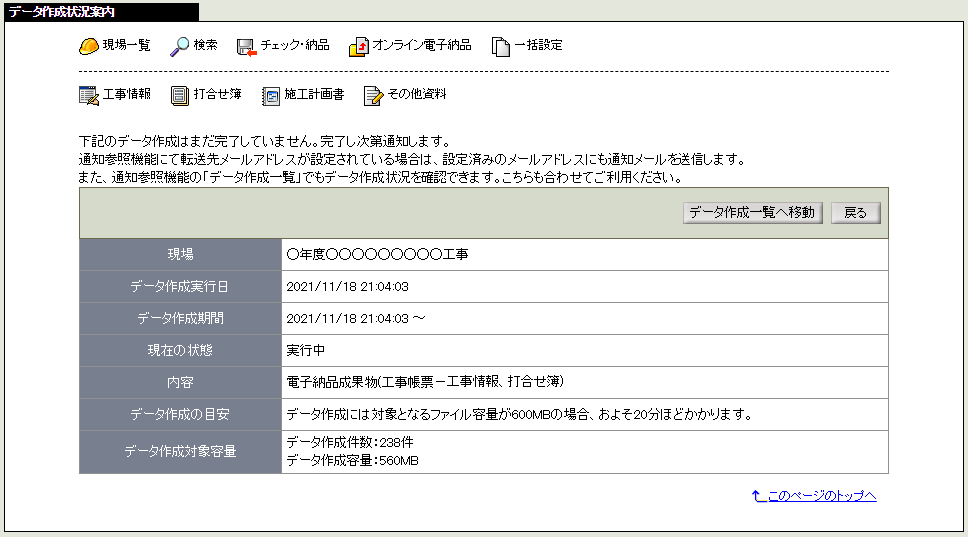Click the status value 実行中
Screen dimensions: 968x537
pyautogui.click(x=306, y=351)
